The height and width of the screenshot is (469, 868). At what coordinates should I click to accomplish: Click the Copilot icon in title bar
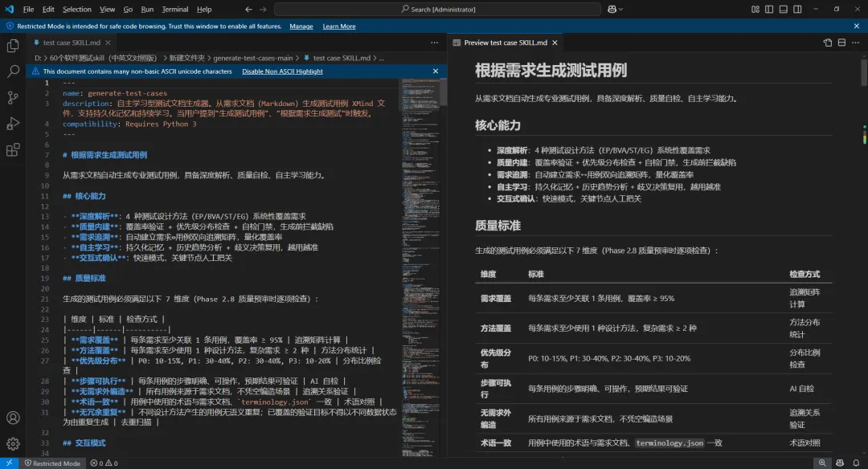[612, 10]
